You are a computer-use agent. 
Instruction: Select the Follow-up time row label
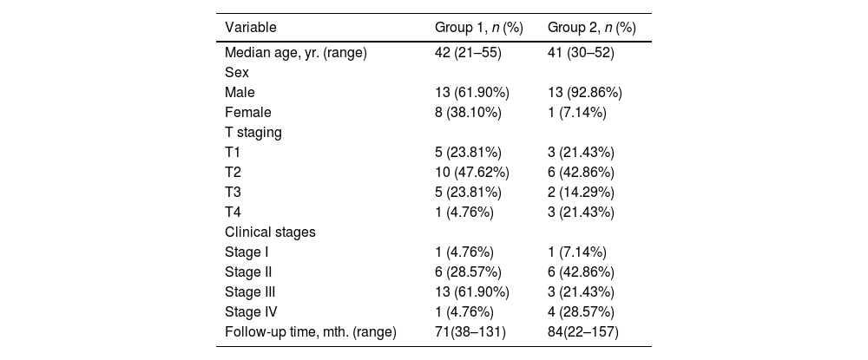tap(310, 331)
